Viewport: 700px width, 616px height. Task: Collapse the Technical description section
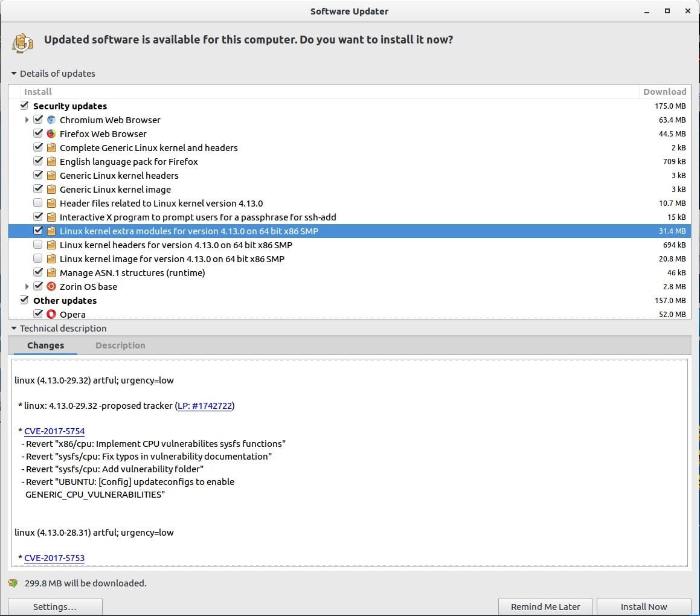(x=14, y=328)
